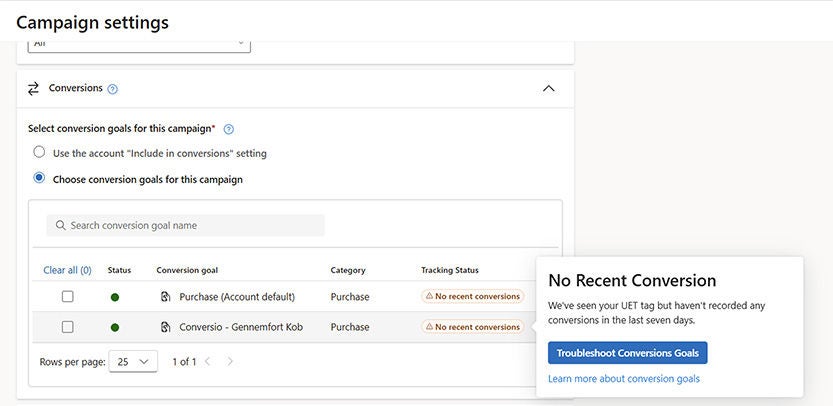This screenshot has width=833, height=406.
Task: Click the Tracking Status column header
Action: coord(449,270)
